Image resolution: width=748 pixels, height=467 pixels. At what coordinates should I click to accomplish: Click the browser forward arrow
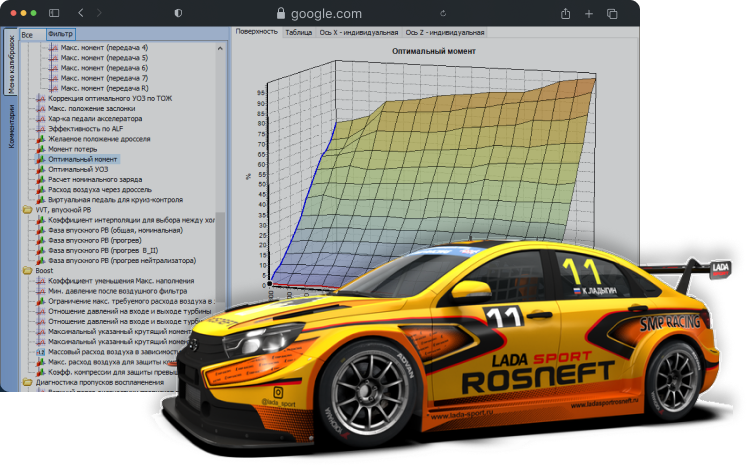pyautogui.click(x=99, y=13)
